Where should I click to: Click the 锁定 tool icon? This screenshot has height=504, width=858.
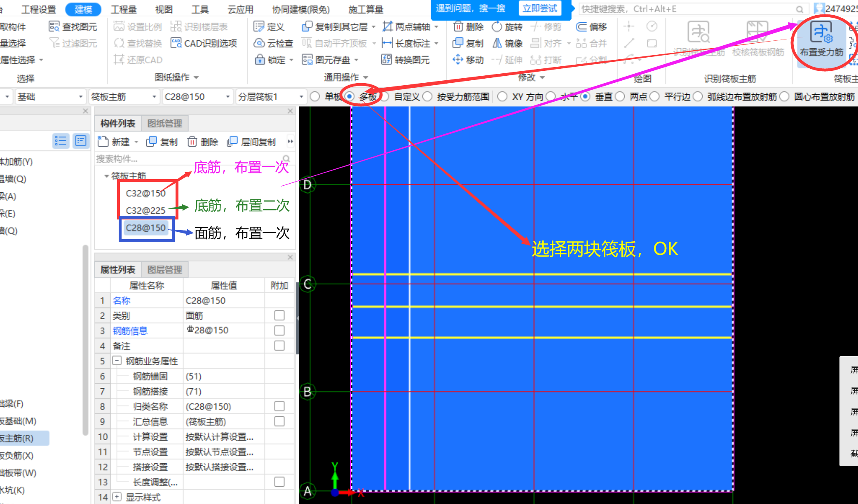260,60
